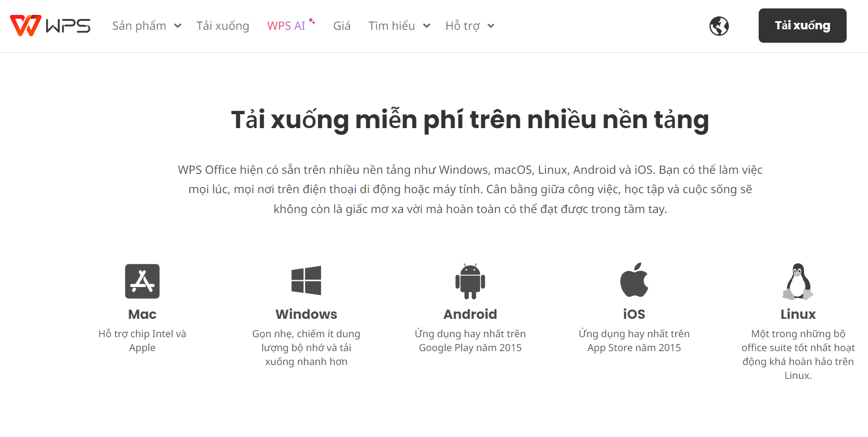The width and height of the screenshot is (868, 437).
Task: Choose the Linux penguin icon
Action: click(x=798, y=282)
